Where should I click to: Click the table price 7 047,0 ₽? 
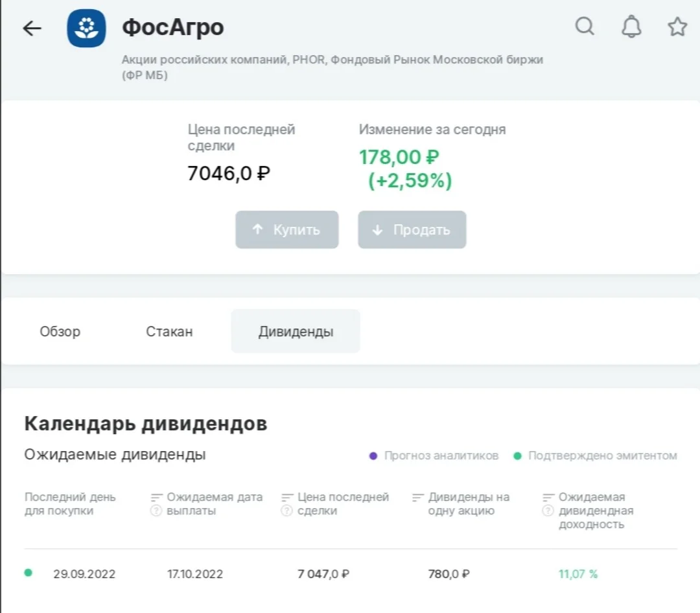click(x=323, y=573)
